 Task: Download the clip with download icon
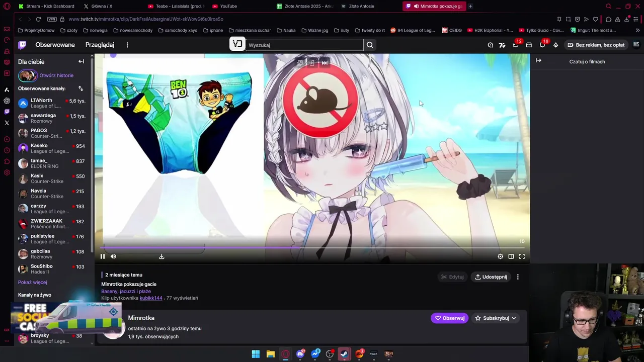click(162, 256)
